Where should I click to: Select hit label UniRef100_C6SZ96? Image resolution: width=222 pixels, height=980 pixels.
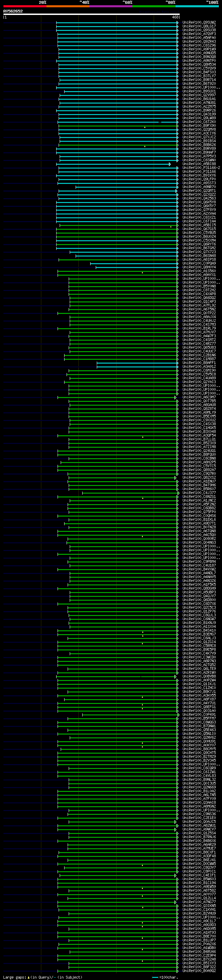point(199,45)
